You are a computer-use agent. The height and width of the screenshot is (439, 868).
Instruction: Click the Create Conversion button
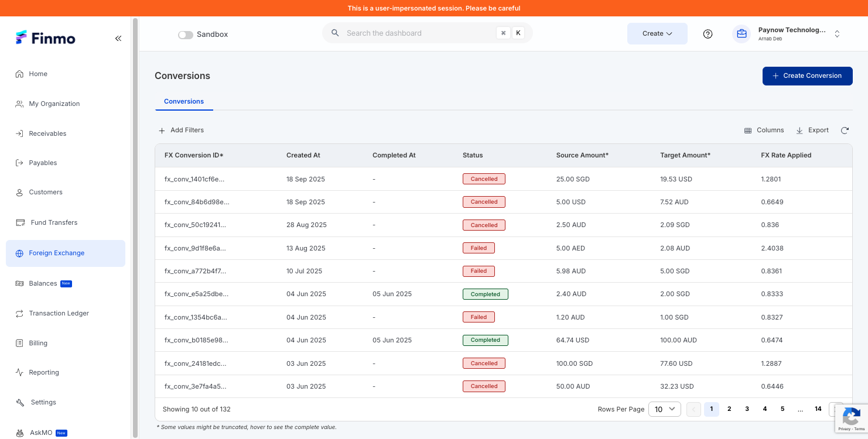[807, 76]
